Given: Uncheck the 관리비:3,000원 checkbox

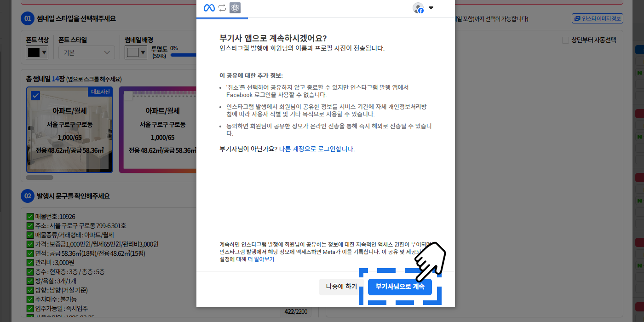Looking at the screenshot, I should pos(30,263).
